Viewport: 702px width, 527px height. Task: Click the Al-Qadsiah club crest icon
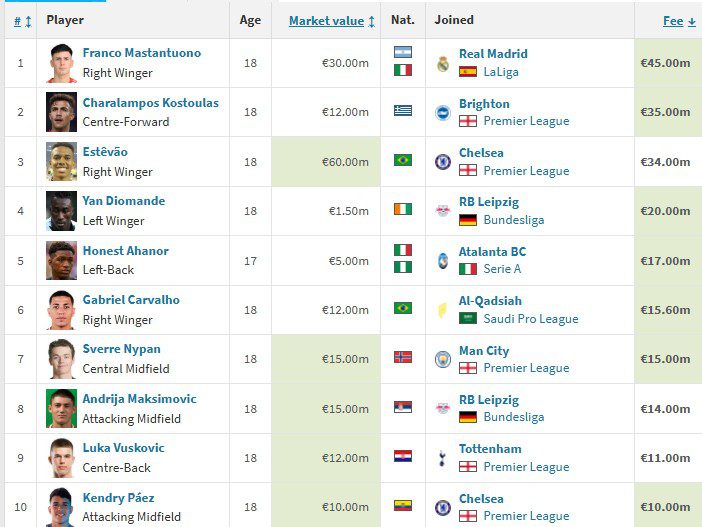coord(443,310)
